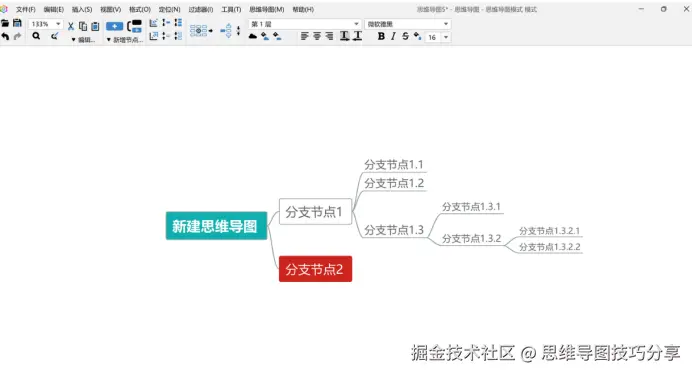The image size is (692, 374).
Task: Paste from clipboard icon
Action: tap(95, 26)
